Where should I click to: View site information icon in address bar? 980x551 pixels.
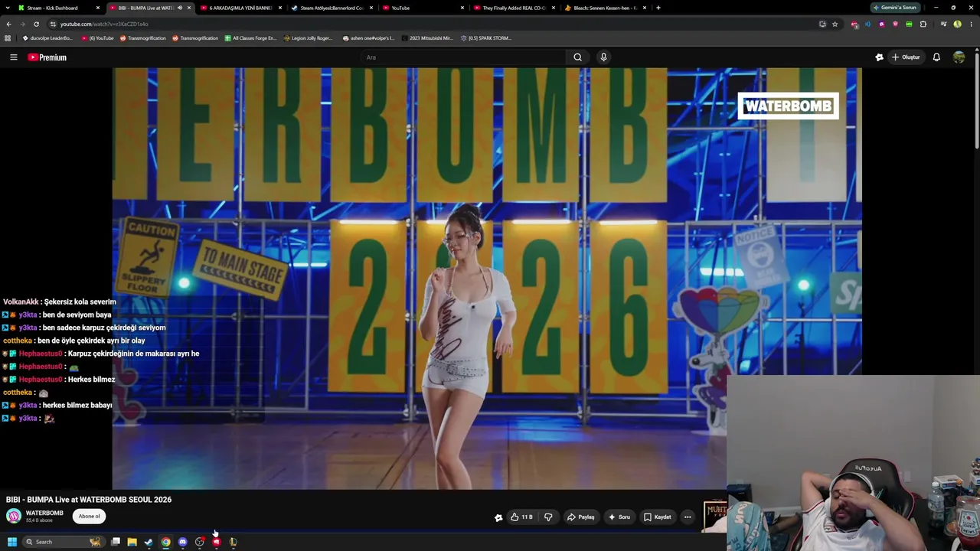(x=53, y=24)
